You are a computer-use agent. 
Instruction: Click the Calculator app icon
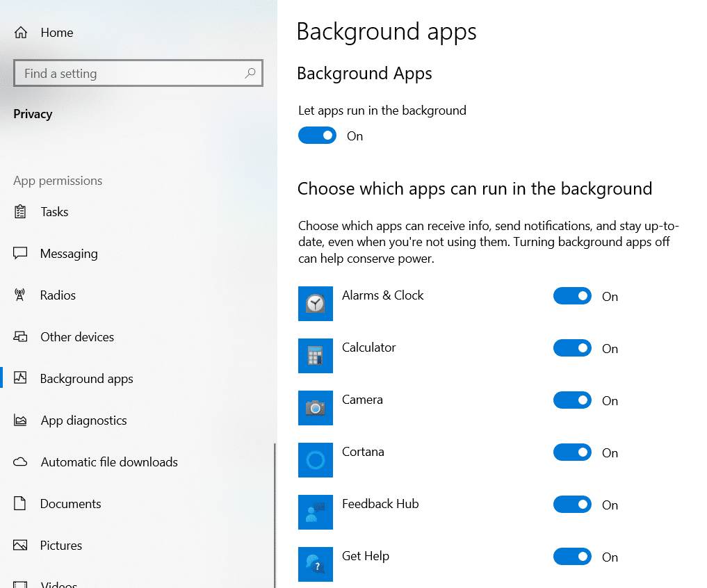point(316,356)
